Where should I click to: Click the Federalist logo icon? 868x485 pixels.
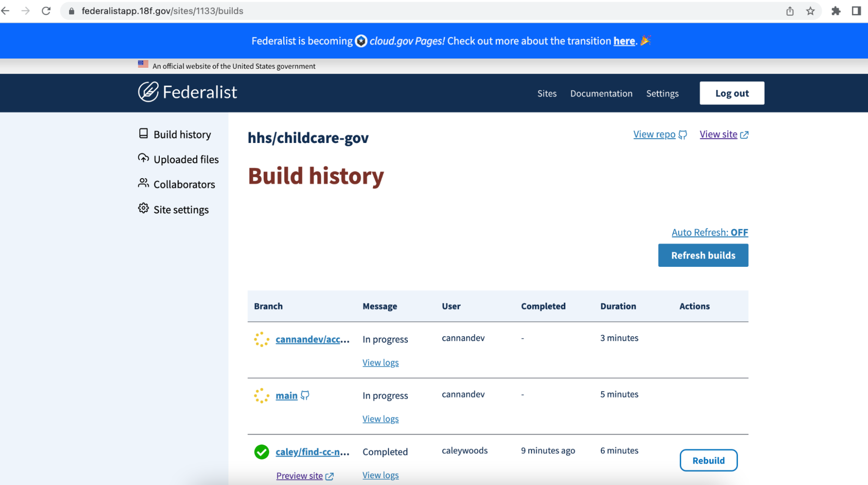pyautogui.click(x=148, y=92)
